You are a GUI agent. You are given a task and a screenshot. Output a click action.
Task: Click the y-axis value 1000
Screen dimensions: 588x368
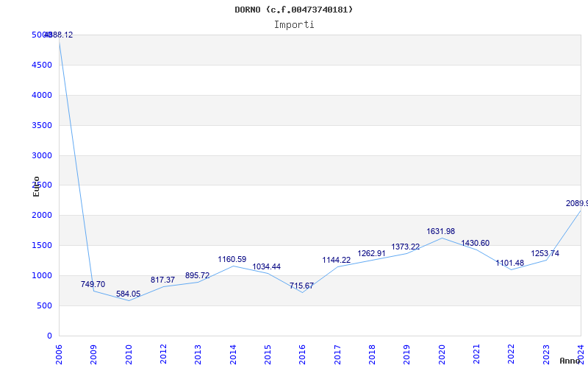[42, 275]
